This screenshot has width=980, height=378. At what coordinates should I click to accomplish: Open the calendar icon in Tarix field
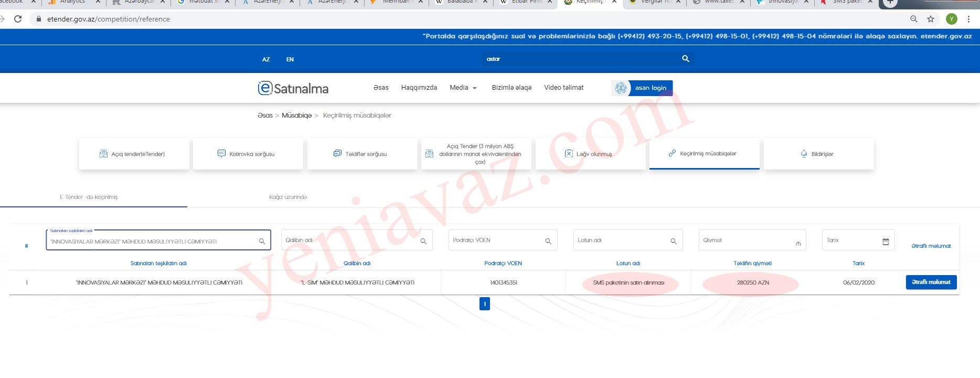click(886, 241)
